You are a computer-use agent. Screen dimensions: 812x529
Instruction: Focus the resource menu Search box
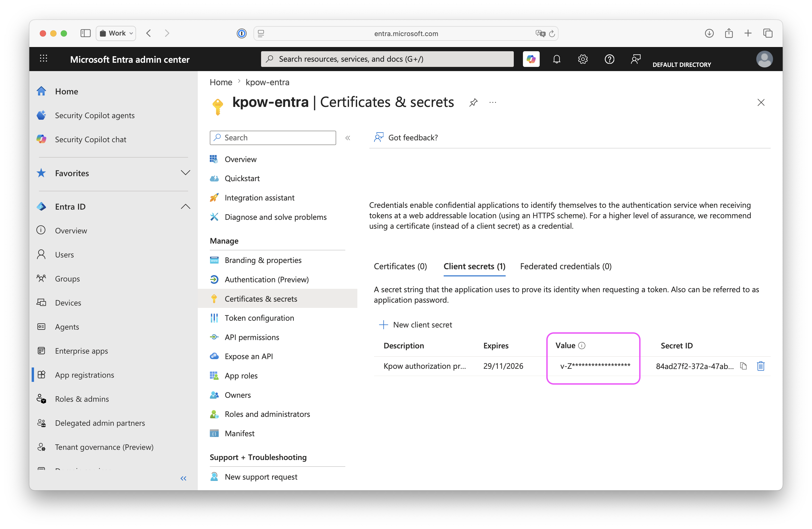coord(273,138)
